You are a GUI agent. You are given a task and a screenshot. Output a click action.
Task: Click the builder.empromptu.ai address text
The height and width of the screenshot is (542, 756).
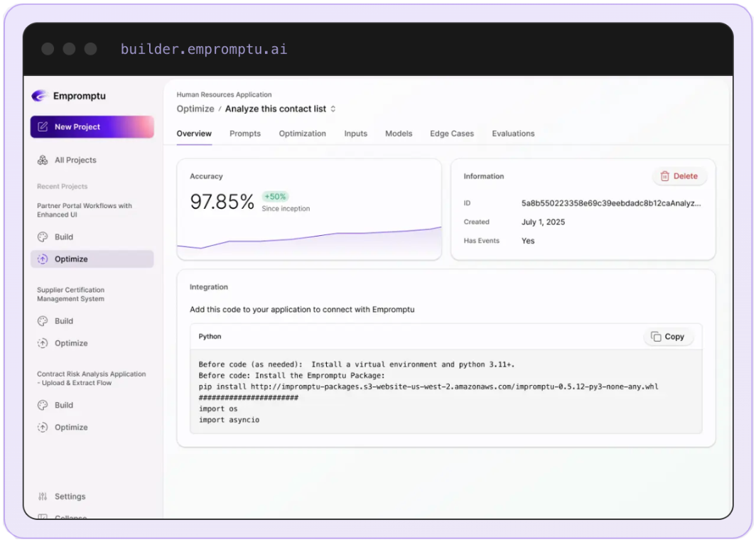pyautogui.click(x=204, y=49)
